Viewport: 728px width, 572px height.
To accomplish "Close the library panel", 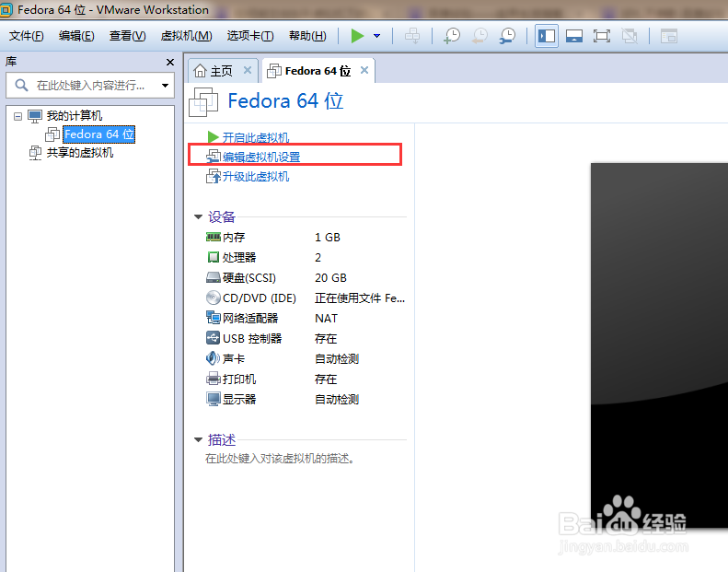I will [170, 62].
